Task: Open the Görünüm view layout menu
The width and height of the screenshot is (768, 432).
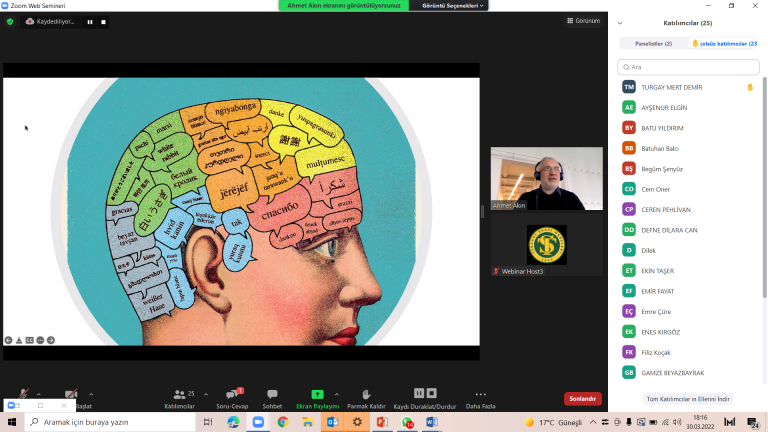Action: (583, 21)
